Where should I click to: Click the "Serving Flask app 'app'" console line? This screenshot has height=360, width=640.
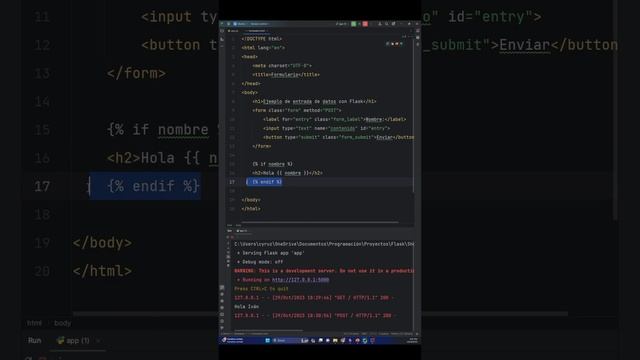(271, 253)
